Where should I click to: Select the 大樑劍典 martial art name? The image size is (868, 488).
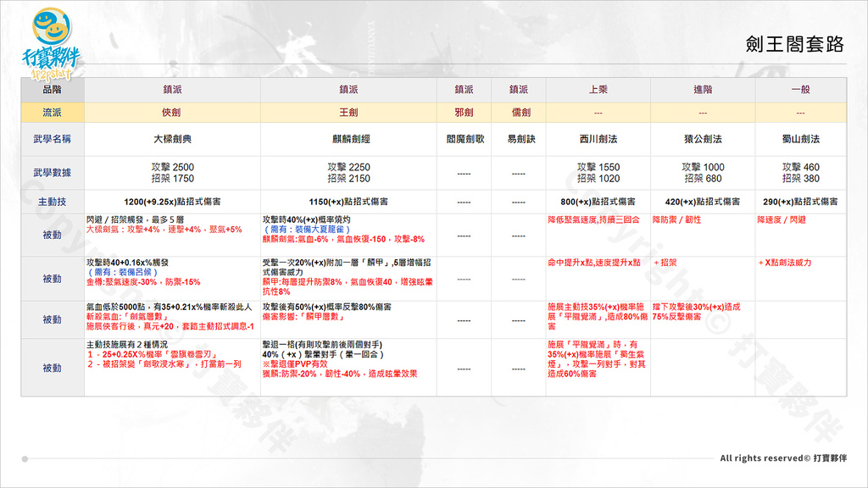pos(172,139)
